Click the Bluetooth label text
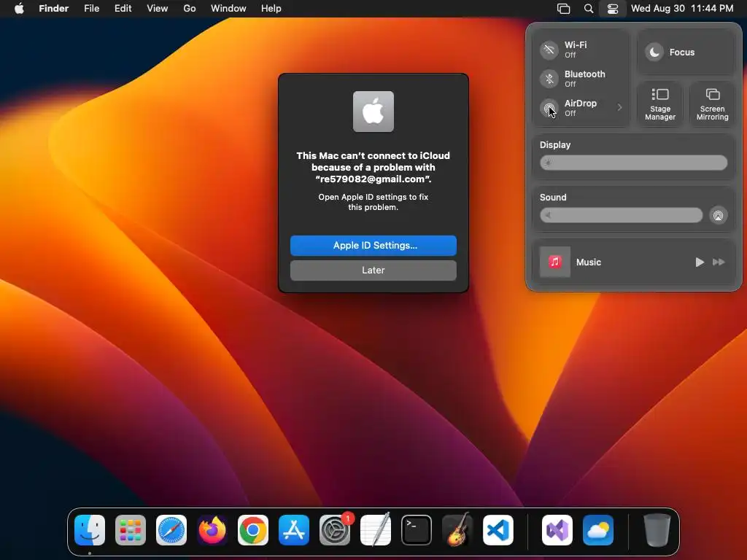Image resolution: width=747 pixels, height=560 pixels. point(585,74)
